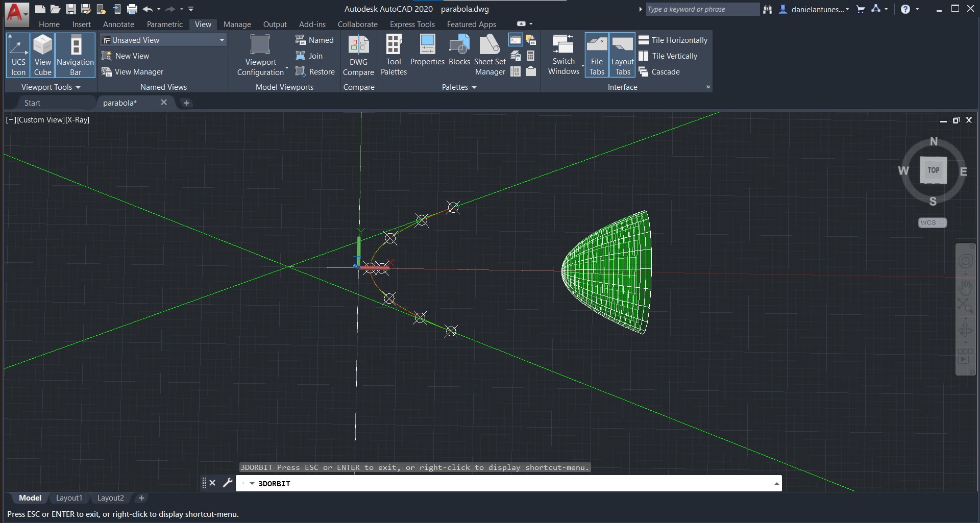Open Sheet Set Manager
980x523 pixels.
click(x=490, y=56)
